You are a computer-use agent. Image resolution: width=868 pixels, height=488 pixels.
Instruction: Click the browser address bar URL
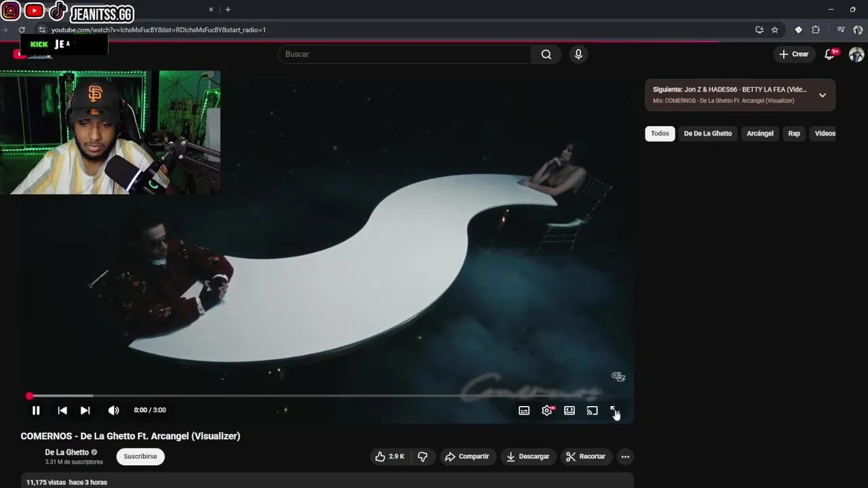(x=159, y=30)
